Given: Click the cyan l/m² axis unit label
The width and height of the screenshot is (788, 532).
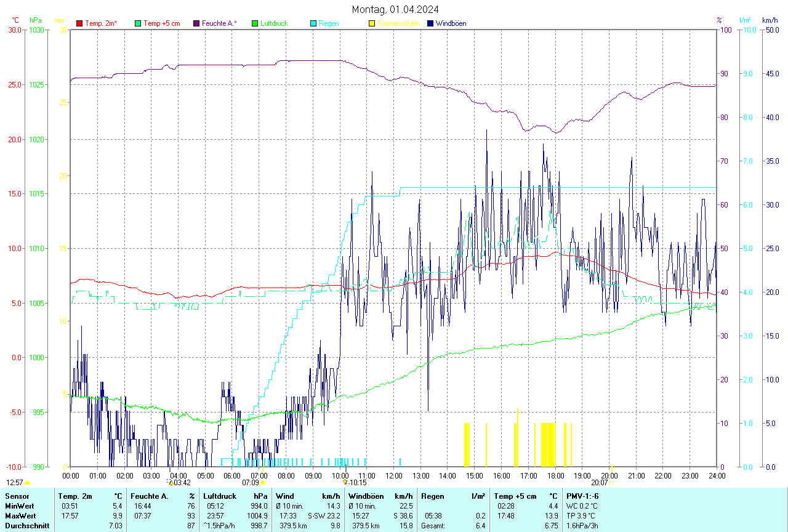Looking at the screenshot, I should (746, 20).
